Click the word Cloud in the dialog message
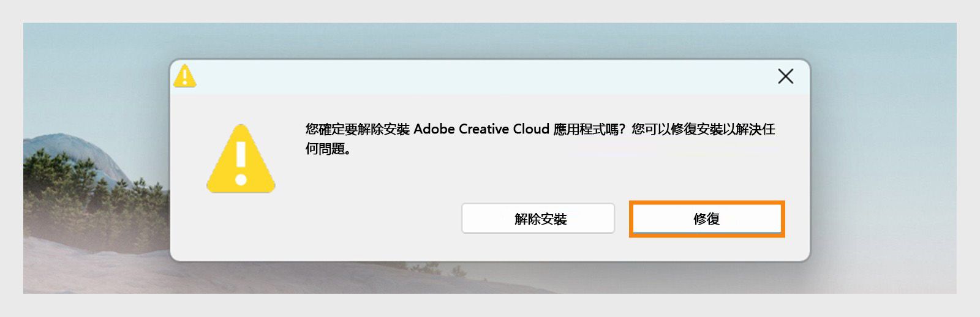Image resolution: width=980 pixels, height=317 pixels. click(531, 129)
